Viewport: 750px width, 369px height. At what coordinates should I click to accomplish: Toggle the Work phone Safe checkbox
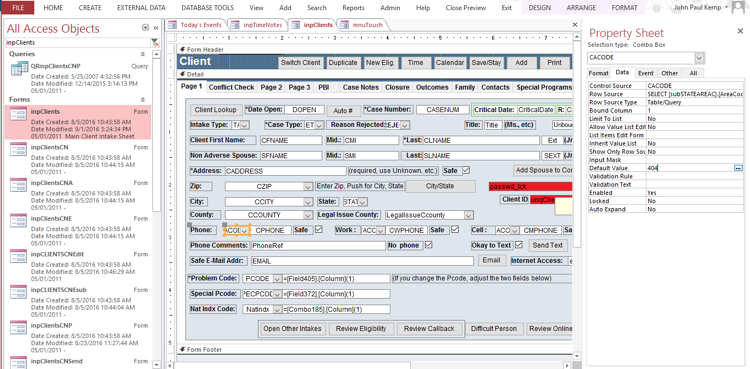pyautogui.click(x=455, y=230)
